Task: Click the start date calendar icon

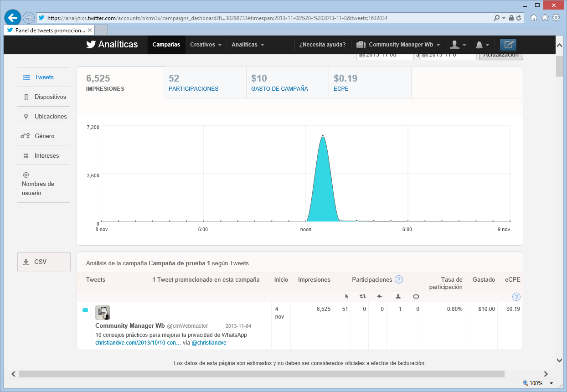Action: 361,55
